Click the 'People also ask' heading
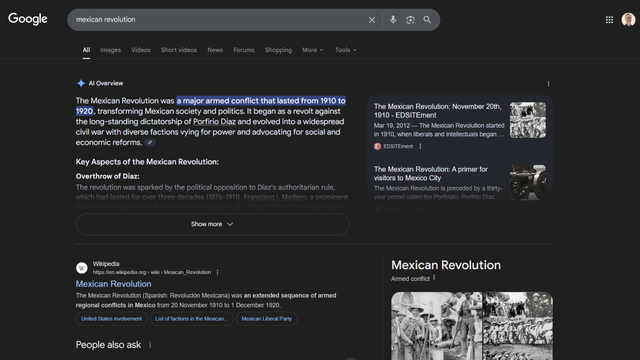 tap(108, 345)
